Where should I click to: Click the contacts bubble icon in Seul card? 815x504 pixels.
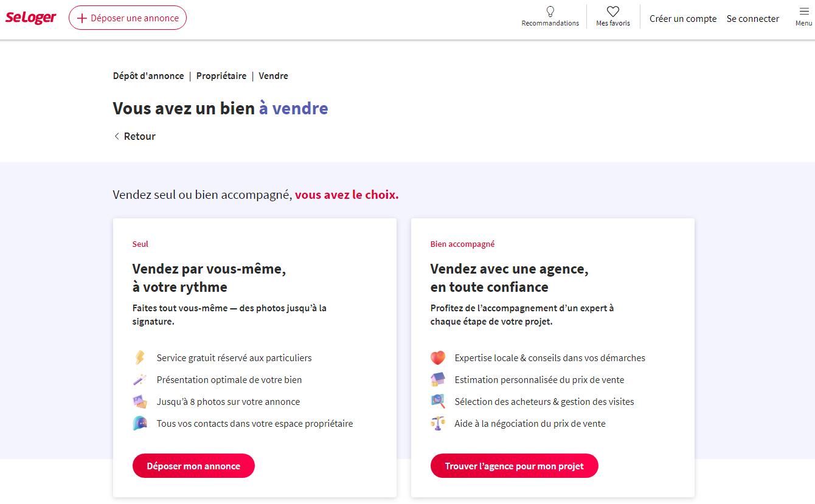point(140,423)
